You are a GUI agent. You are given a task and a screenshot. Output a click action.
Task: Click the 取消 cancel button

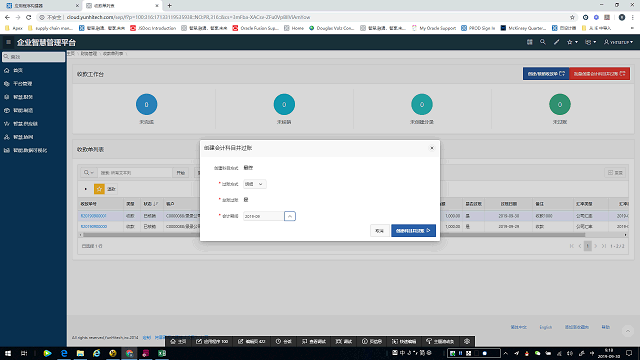(380, 231)
